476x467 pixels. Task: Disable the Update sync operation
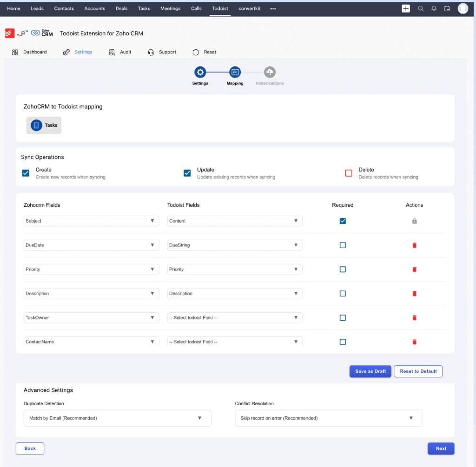coord(187,173)
